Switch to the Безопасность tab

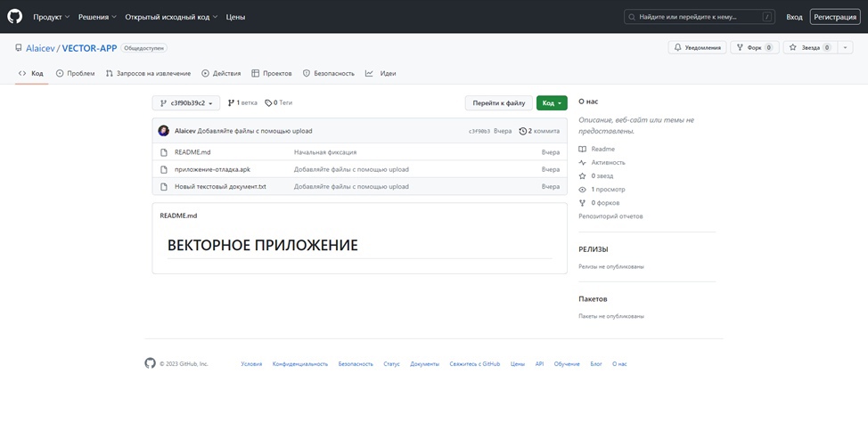point(329,73)
